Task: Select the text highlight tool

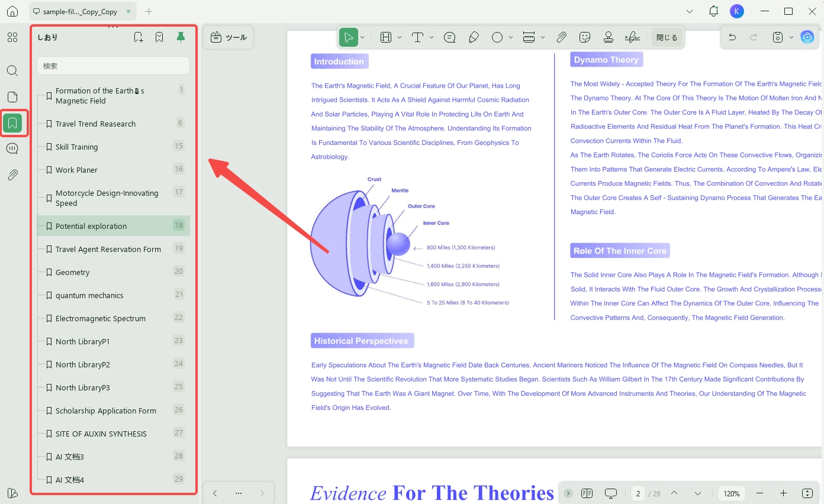Action: coord(386,37)
